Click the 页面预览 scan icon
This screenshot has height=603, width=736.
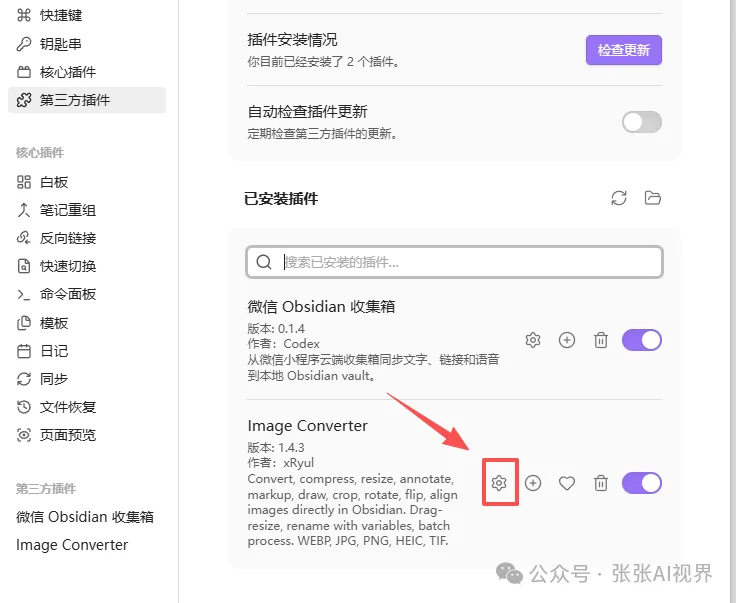(x=24, y=435)
